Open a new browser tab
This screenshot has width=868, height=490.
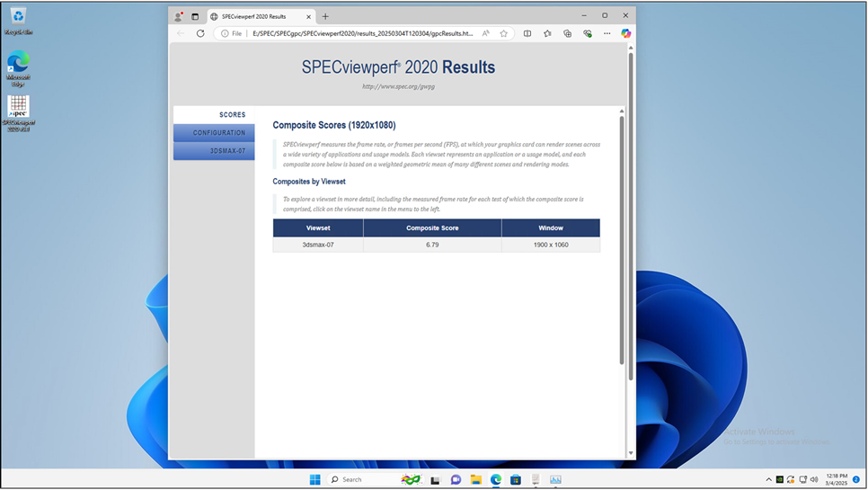pyautogui.click(x=325, y=16)
